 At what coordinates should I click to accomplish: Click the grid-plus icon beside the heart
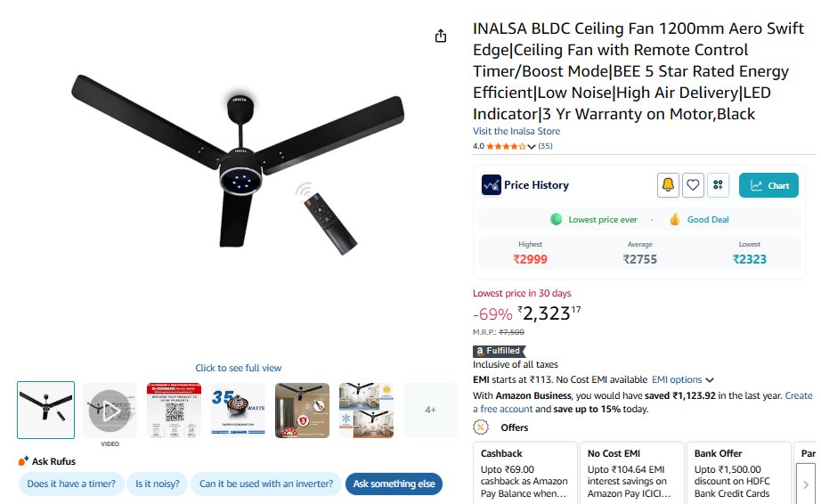(x=719, y=185)
